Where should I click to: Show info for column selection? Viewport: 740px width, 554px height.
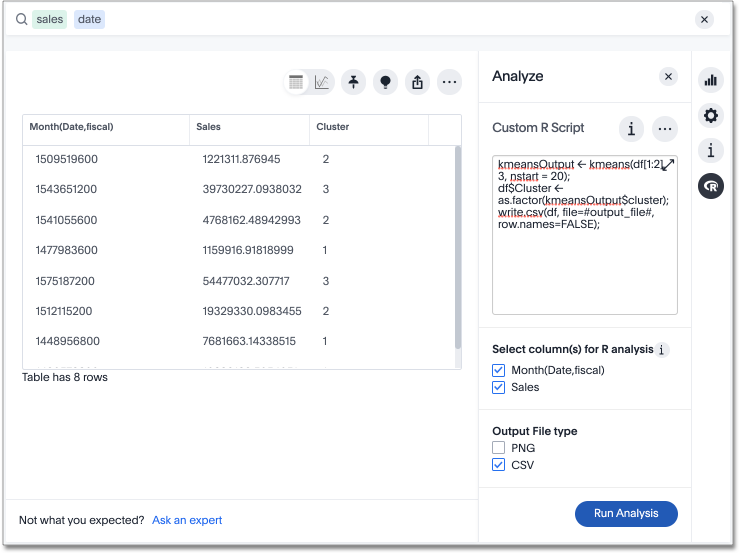point(662,350)
